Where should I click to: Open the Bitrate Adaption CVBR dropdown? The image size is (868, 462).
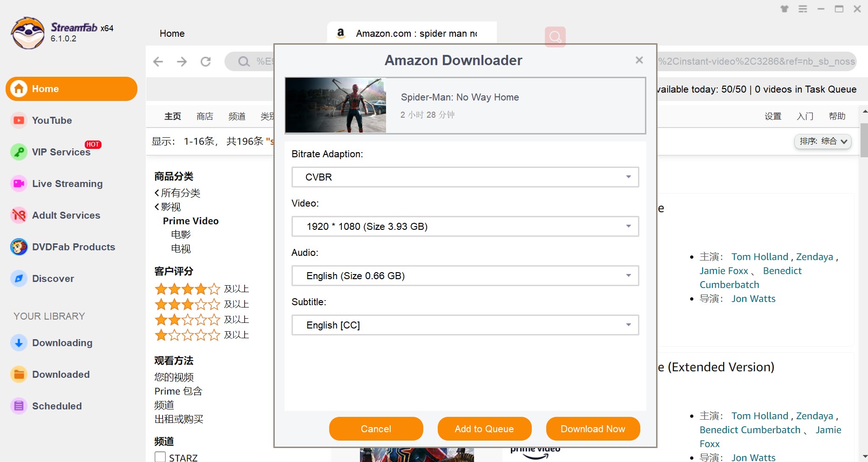465,177
